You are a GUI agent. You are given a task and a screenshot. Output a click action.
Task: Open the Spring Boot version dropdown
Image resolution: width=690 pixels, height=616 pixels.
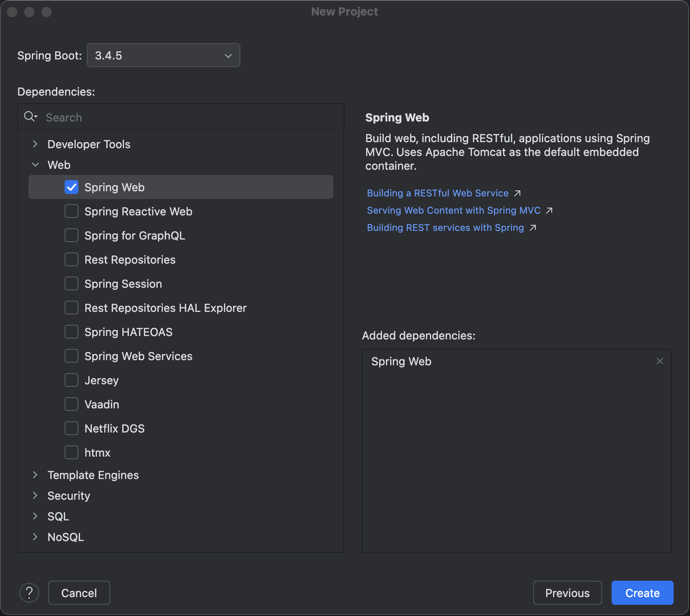coord(164,55)
